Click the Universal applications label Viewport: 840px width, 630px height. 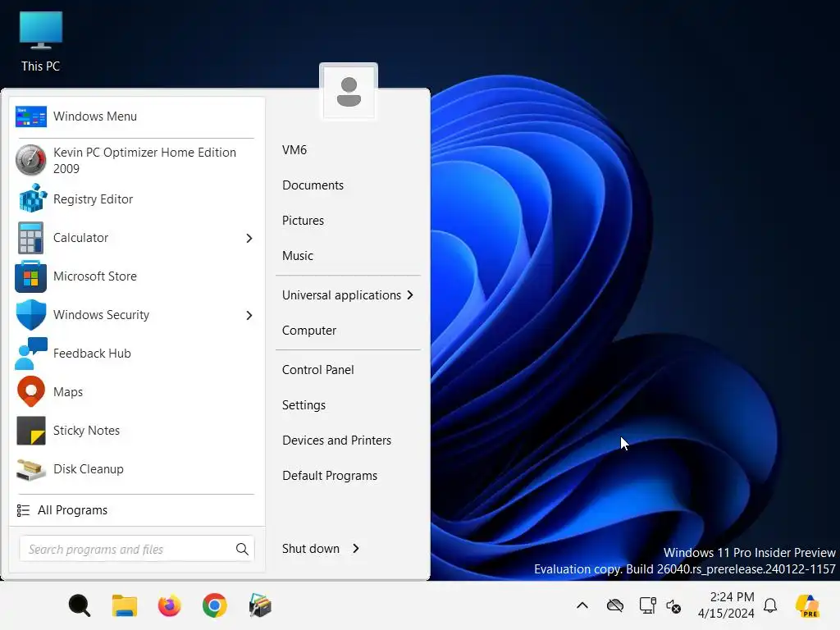342,295
